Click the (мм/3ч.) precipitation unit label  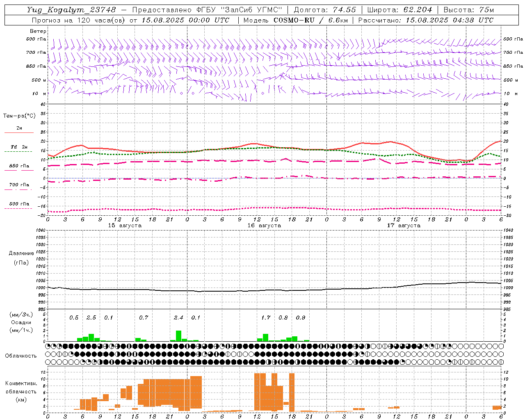(x=21, y=315)
